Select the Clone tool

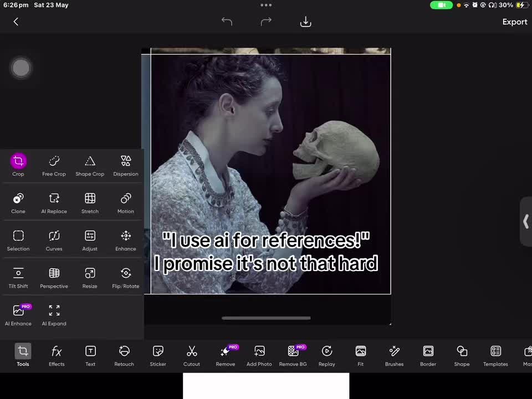[18, 203]
